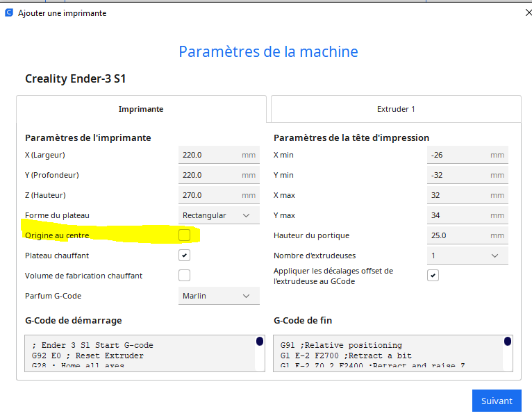The width and height of the screenshot is (532, 418).
Task: Edit the X (Largeur) value field
Action: coord(219,155)
